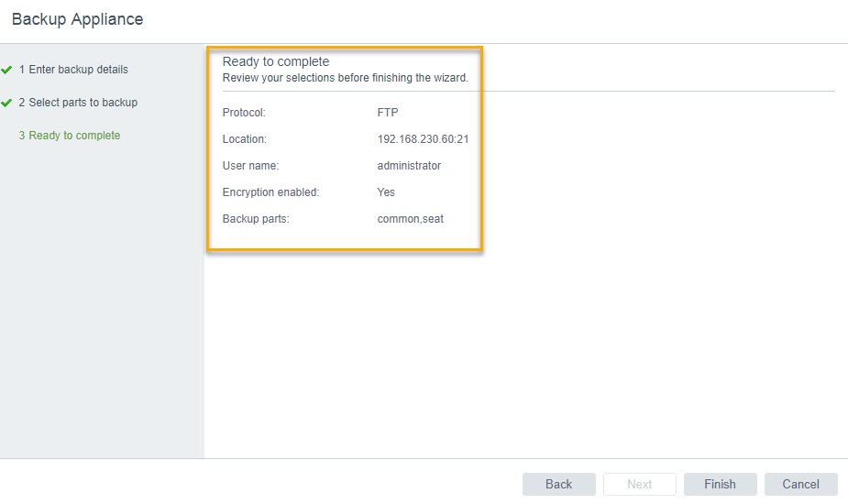Screen dimensions: 848x504
Task: Click the administrator user name value
Action: pyautogui.click(x=409, y=166)
